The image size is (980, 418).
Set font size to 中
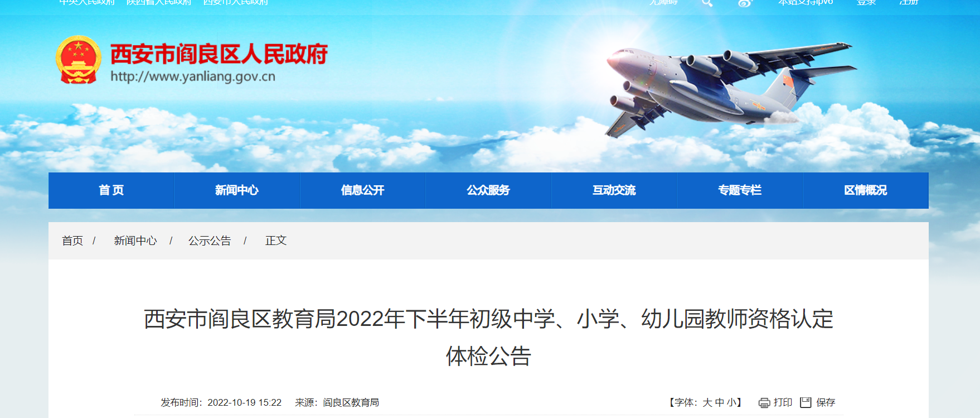pyautogui.click(x=720, y=402)
